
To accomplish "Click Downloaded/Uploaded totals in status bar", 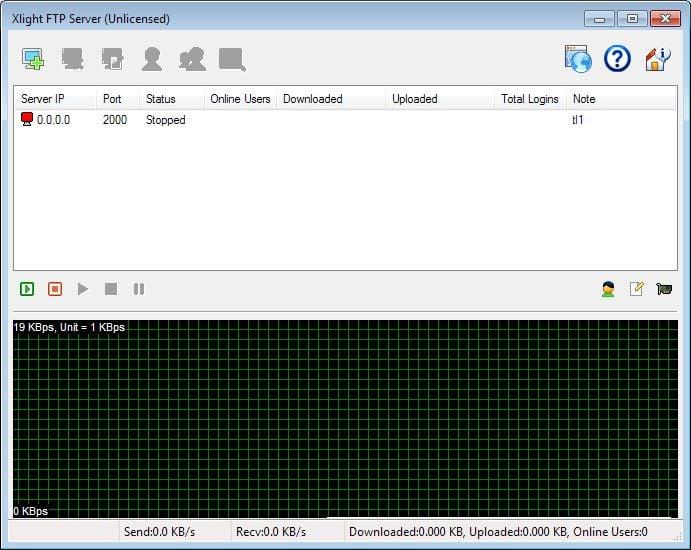I will point(498,532).
